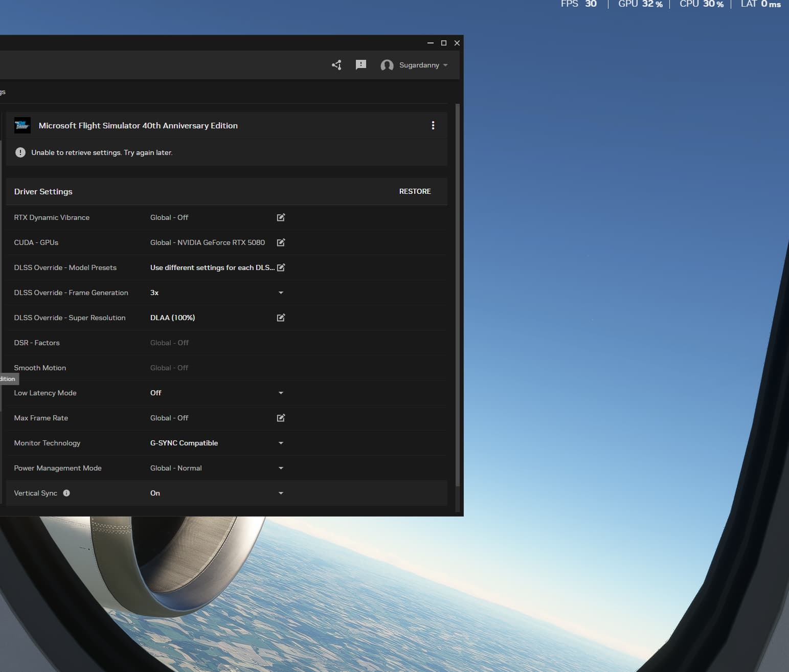Maximize the NVIDIA app window
The image size is (789, 672).
click(x=444, y=43)
